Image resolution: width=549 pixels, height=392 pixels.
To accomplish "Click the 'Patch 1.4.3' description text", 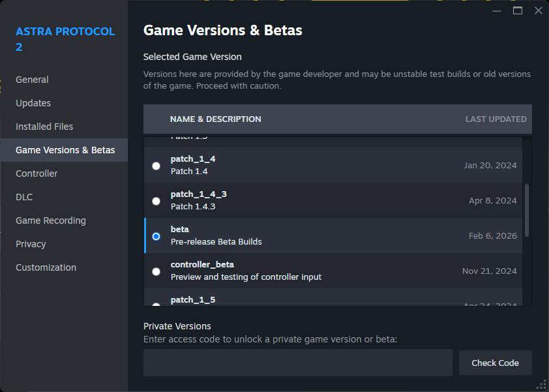I will pos(193,206).
